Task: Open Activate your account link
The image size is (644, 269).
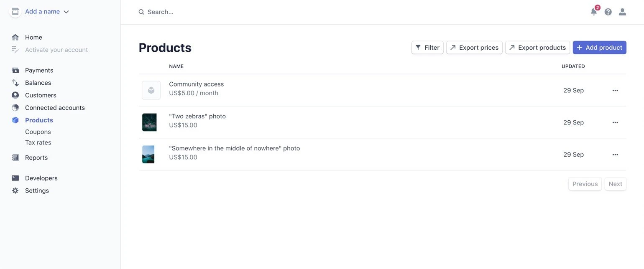Action: point(56,50)
